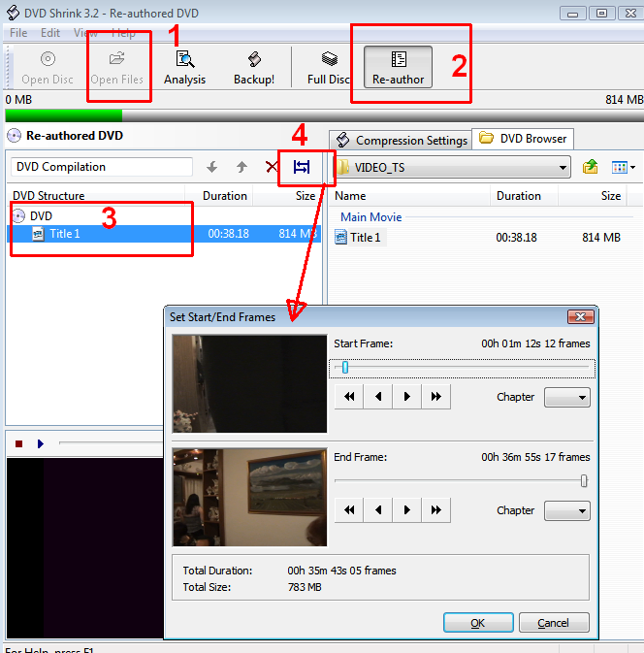Click the Set Start/End Frames icon
The width and height of the screenshot is (644, 653).
pyautogui.click(x=302, y=168)
